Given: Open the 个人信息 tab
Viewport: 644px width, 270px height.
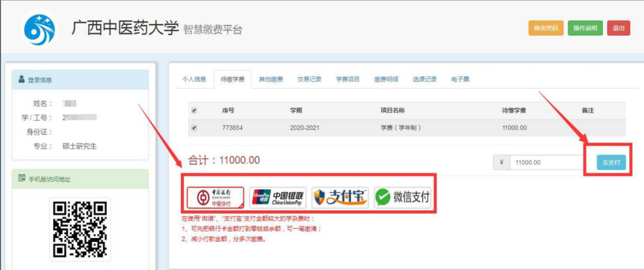Looking at the screenshot, I should coord(194,79).
